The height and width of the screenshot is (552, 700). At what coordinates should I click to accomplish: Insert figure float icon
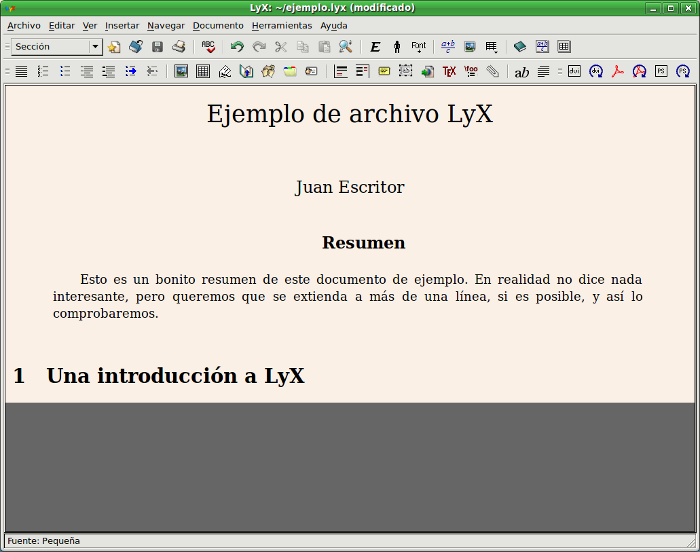pyautogui.click(x=181, y=71)
